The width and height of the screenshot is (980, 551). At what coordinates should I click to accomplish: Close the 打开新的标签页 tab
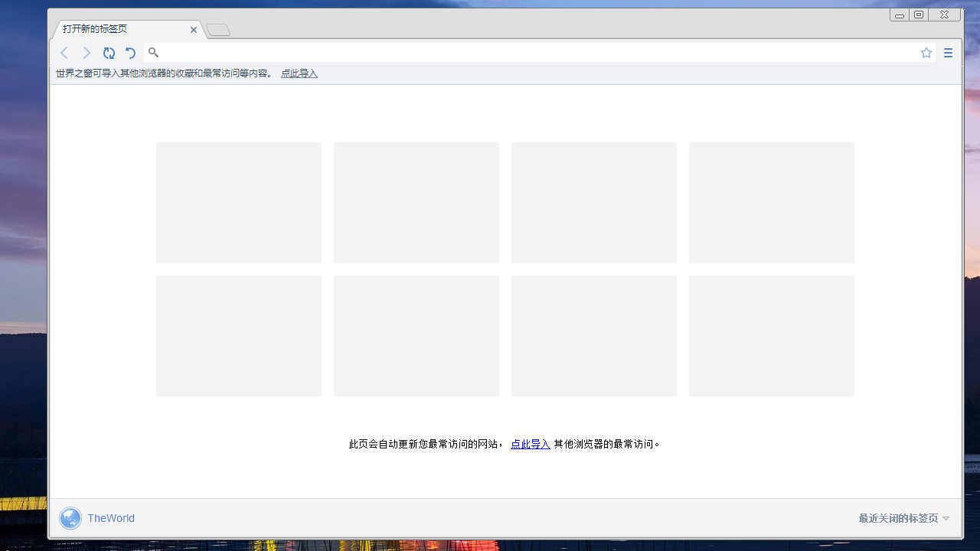[194, 30]
